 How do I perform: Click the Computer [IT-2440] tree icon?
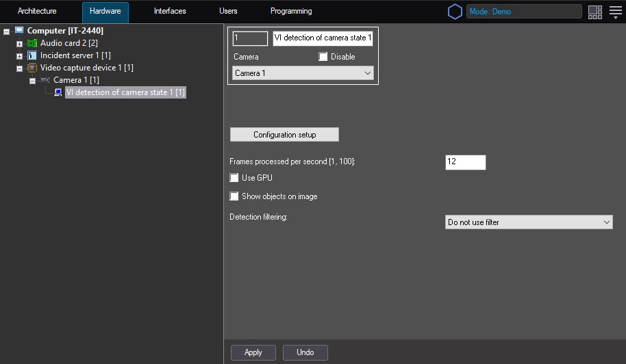(18, 31)
